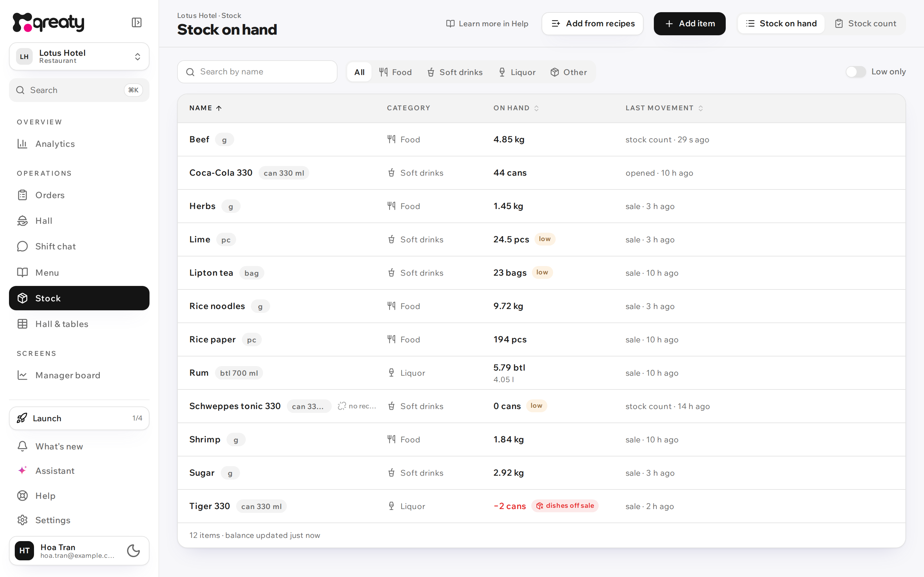Focus the Search by name field
The height and width of the screenshot is (577, 924).
(x=257, y=72)
